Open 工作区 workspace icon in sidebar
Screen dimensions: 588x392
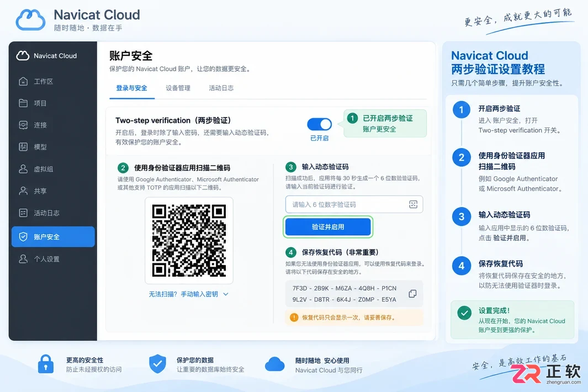[x=23, y=81]
